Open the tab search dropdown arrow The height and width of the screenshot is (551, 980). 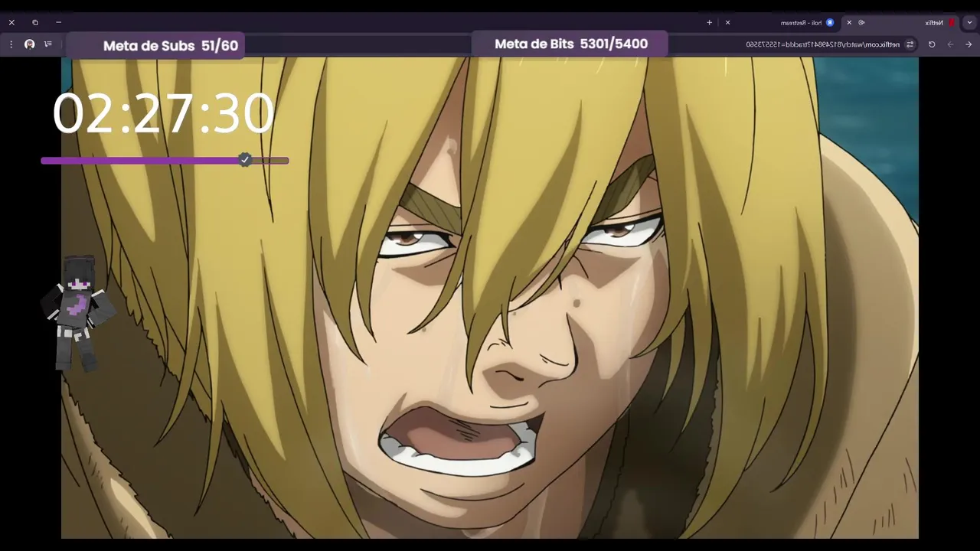click(970, 23)
